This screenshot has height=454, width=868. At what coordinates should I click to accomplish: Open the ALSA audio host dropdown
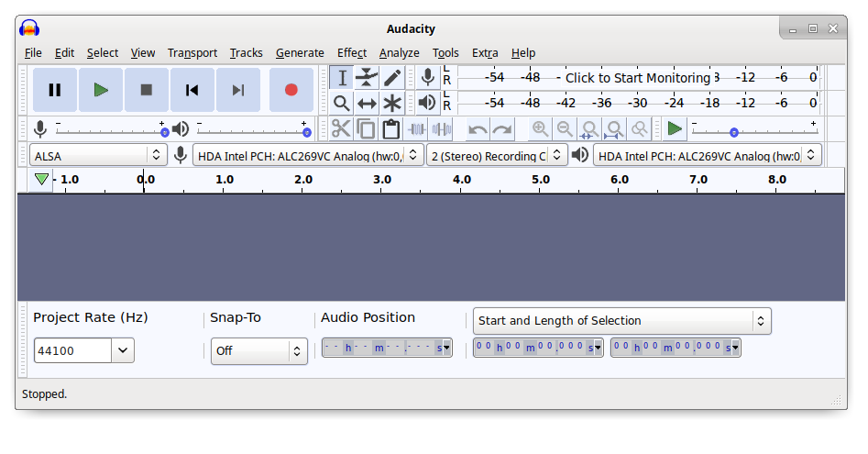point(98,156)
